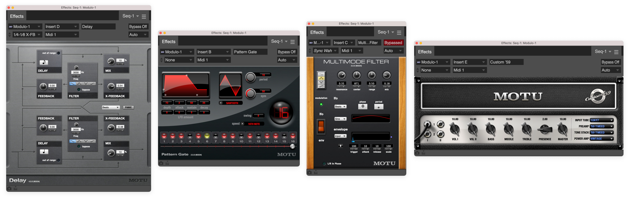The width and height of the screenshot is (644, 199).
Task: Click the envelope up-arrow button
Action: (341, 146)
